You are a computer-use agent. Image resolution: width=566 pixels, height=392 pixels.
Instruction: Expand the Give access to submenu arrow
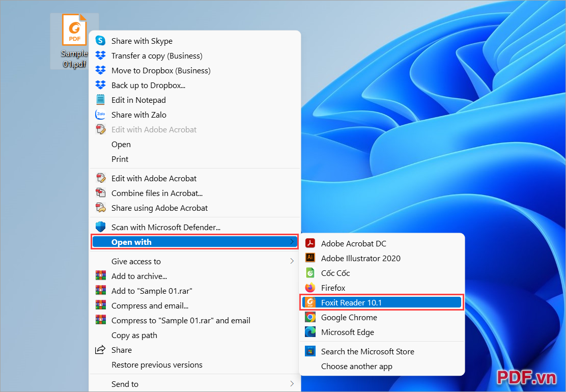(x=292, y=261)
